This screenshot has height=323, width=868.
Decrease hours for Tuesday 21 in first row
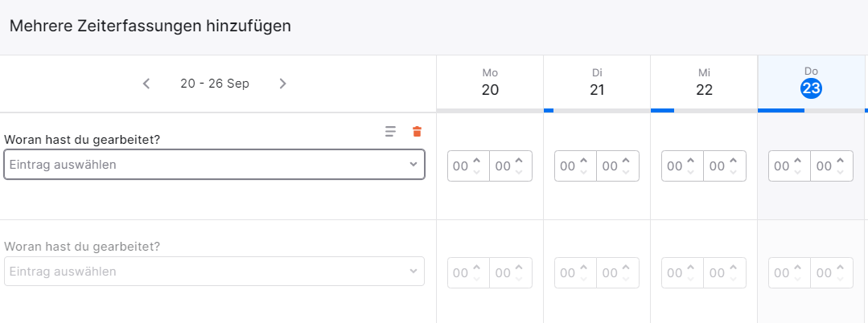[583, 171]
